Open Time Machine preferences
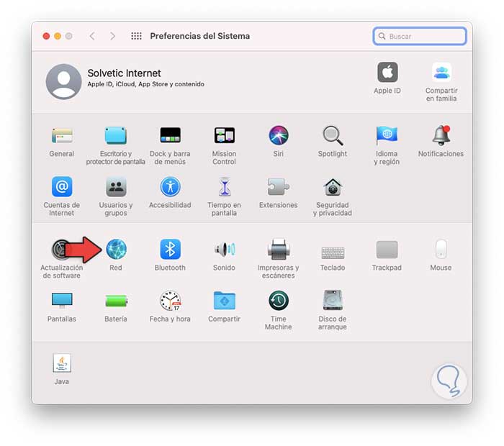The image size is (504, 446). coord(279,301)
